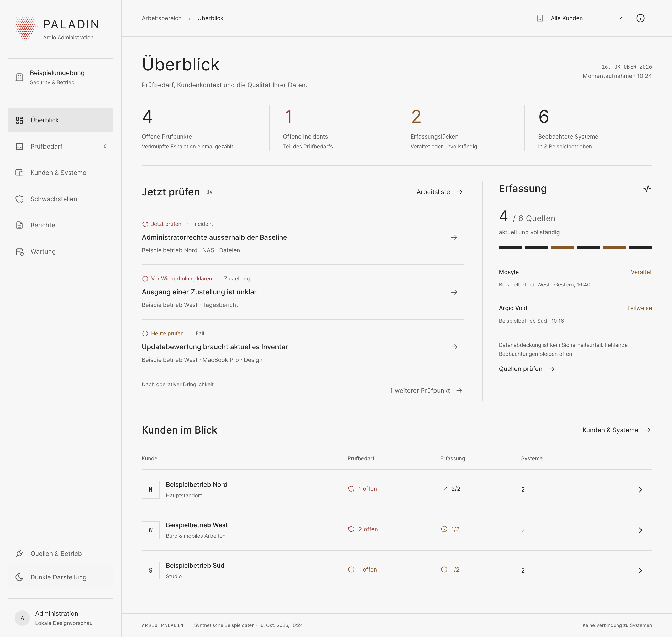Viewport: 672px width, 637px height.
Task: Toggle Dunkle Darstellung mode
Action: pos(60,577)
